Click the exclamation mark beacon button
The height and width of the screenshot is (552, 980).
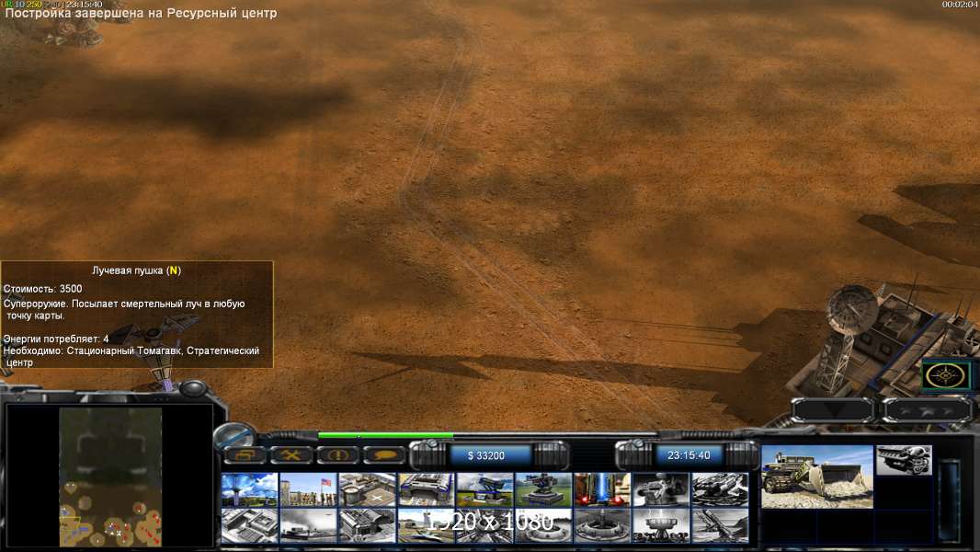point(337,455)
